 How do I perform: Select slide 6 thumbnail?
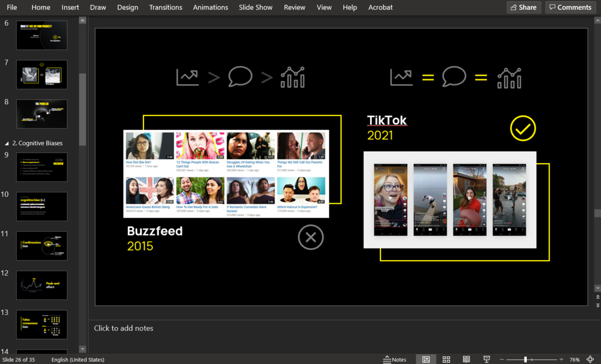pos(42,35)
